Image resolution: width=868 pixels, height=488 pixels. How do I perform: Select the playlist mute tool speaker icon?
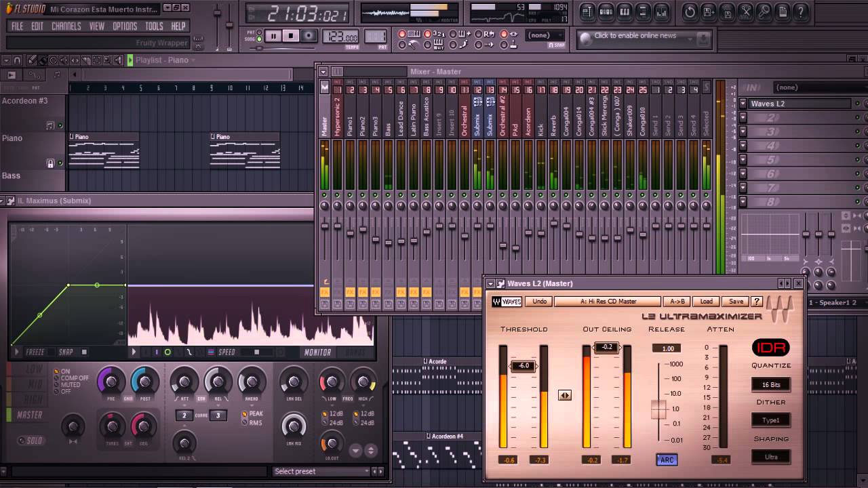coord(63,60)
